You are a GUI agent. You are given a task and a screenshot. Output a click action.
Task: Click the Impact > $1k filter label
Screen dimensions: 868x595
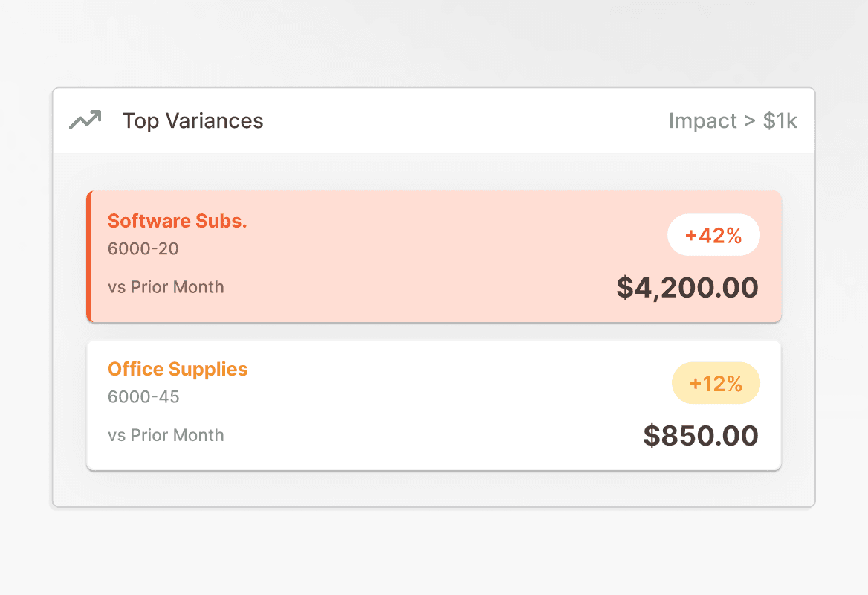[732, 120]
